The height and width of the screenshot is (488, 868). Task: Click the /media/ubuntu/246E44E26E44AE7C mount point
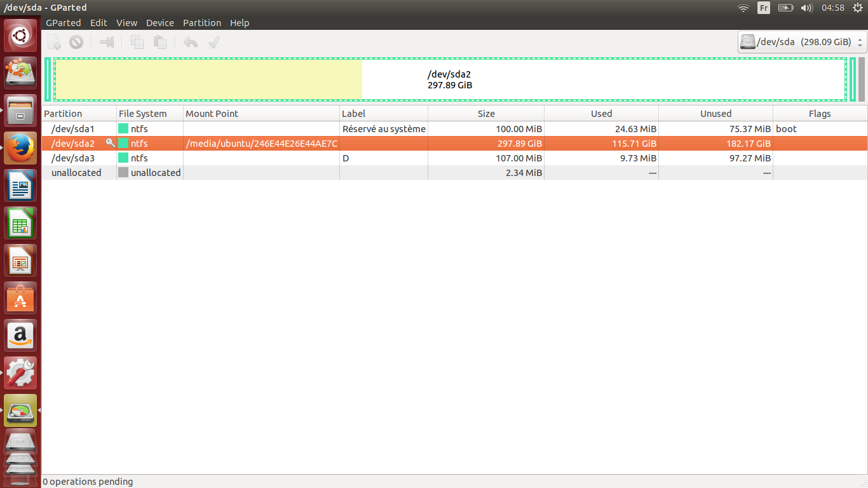[262, 143]
